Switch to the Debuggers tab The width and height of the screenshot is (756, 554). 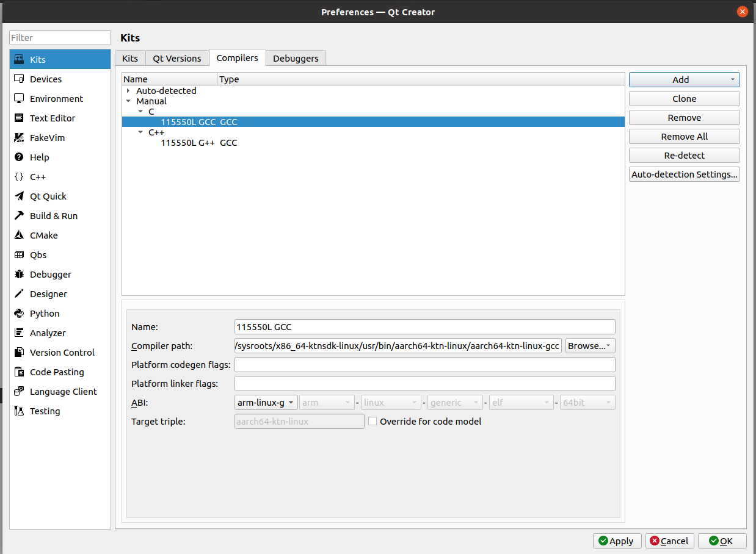pyautogui.click(x=296, y=59)
